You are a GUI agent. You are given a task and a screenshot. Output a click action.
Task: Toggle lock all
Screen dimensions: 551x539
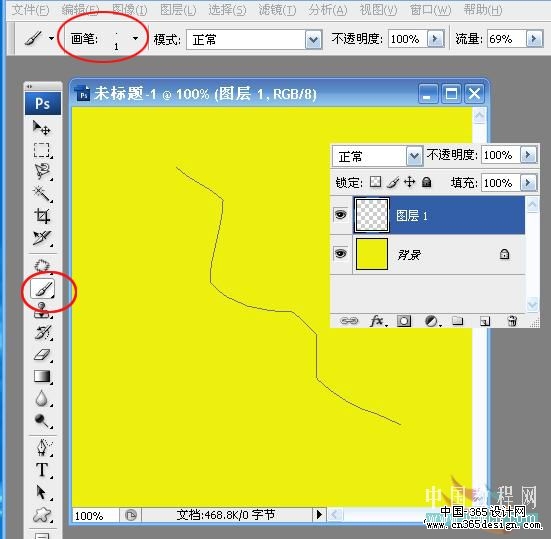click(x=426, y=182)
